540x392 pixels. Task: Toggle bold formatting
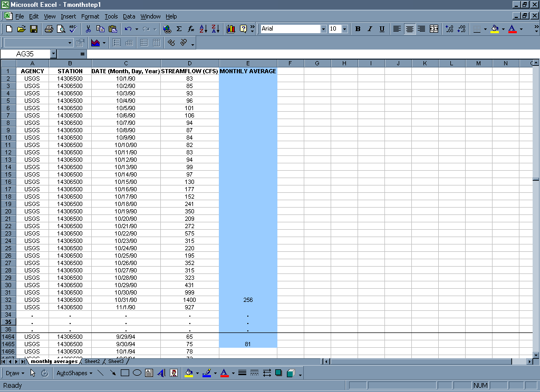click(358, 29)
